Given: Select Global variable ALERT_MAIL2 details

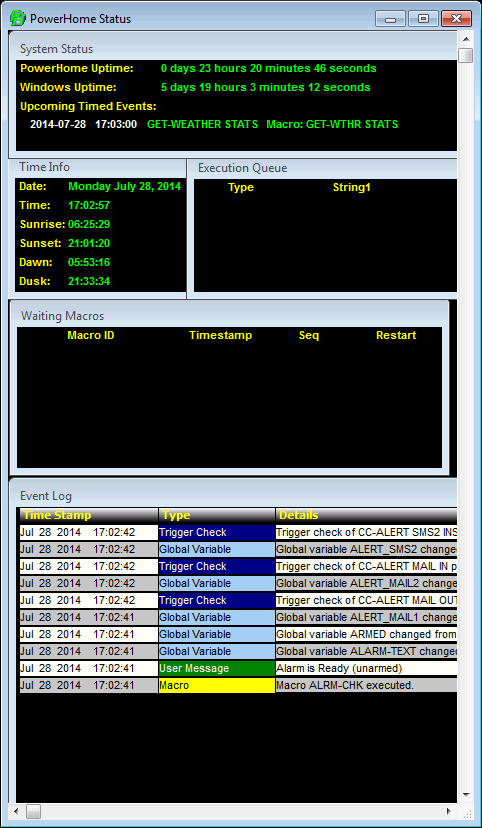Looking at the screenshot, I should click(x=366, y=584).
